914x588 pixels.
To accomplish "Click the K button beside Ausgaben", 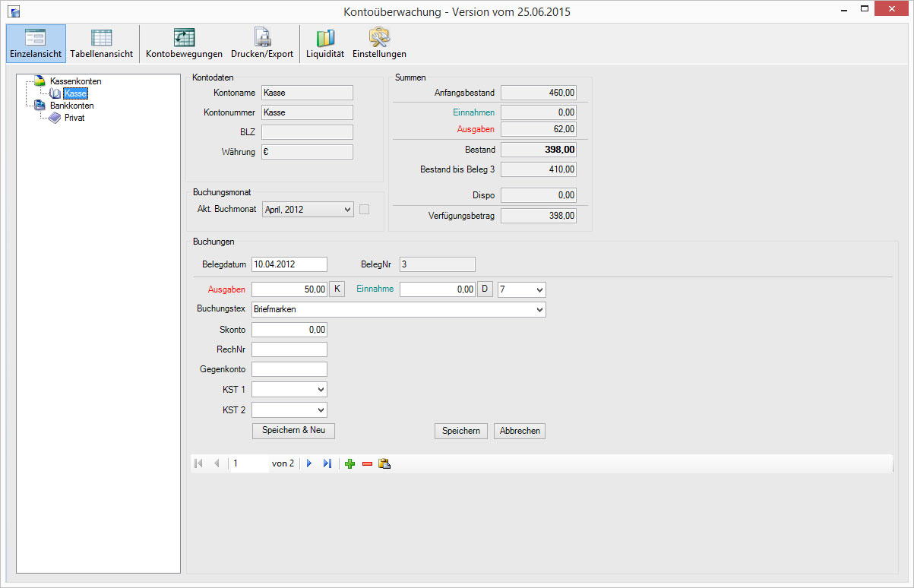I will (x=337, y=289).
